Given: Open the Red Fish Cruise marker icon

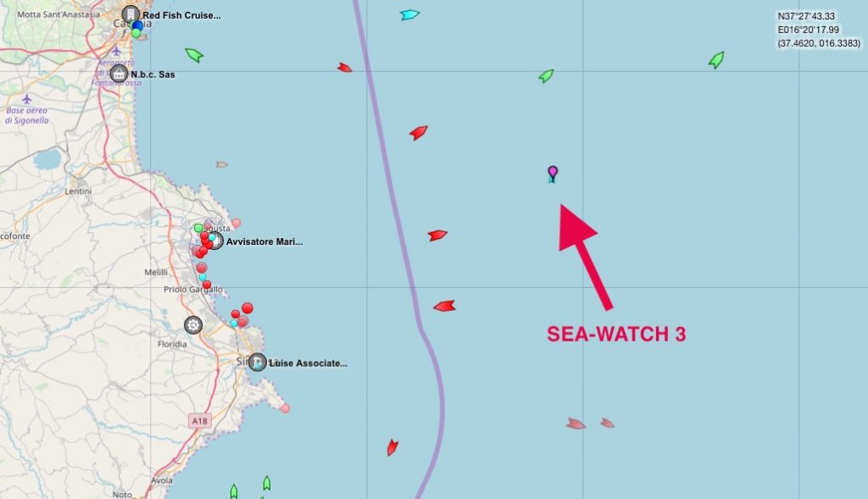Looking at the screenshot, I should (x=131, y=14).
